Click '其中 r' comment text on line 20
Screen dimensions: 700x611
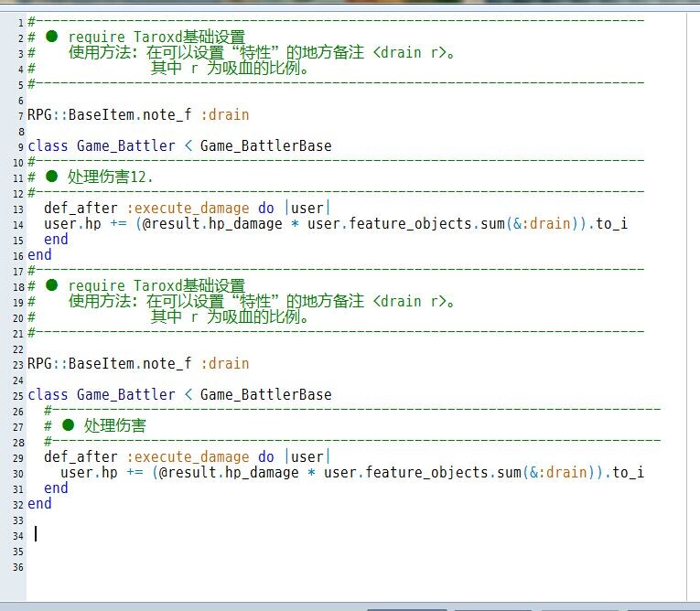174,316
